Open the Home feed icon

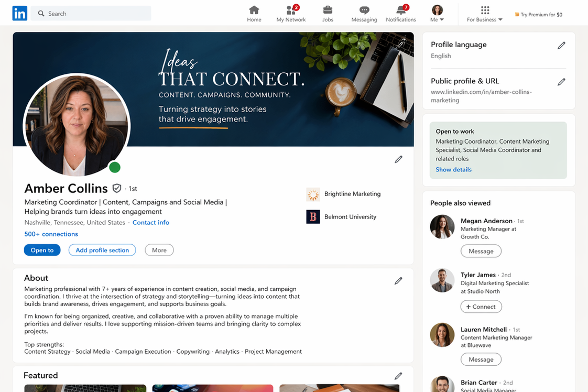pos(254,10)
